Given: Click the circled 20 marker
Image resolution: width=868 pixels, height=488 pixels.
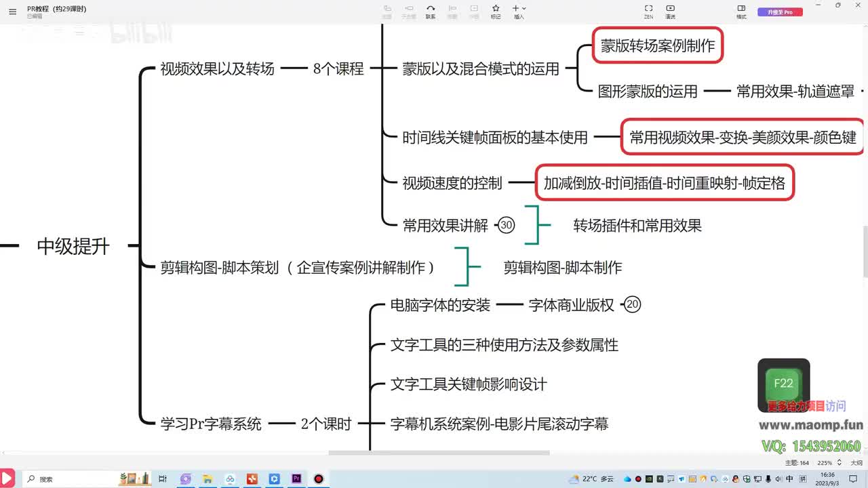Looking at the screenshot, I should pos(633,304).
